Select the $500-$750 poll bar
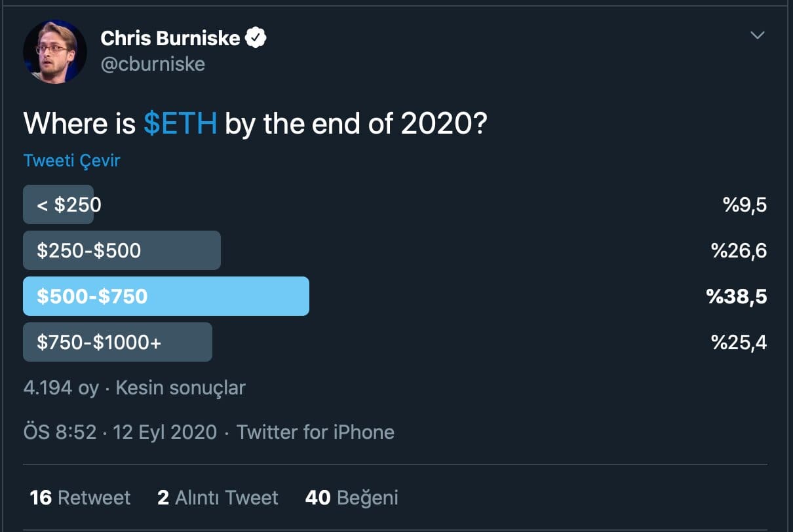793x532 pixels. (166, 296)
